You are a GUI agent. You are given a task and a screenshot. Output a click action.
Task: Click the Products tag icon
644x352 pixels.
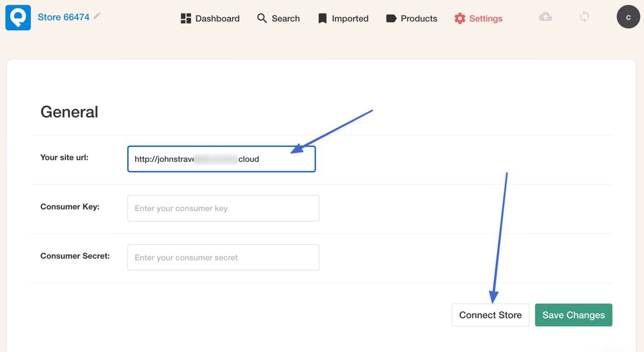[x=391, y=18]
